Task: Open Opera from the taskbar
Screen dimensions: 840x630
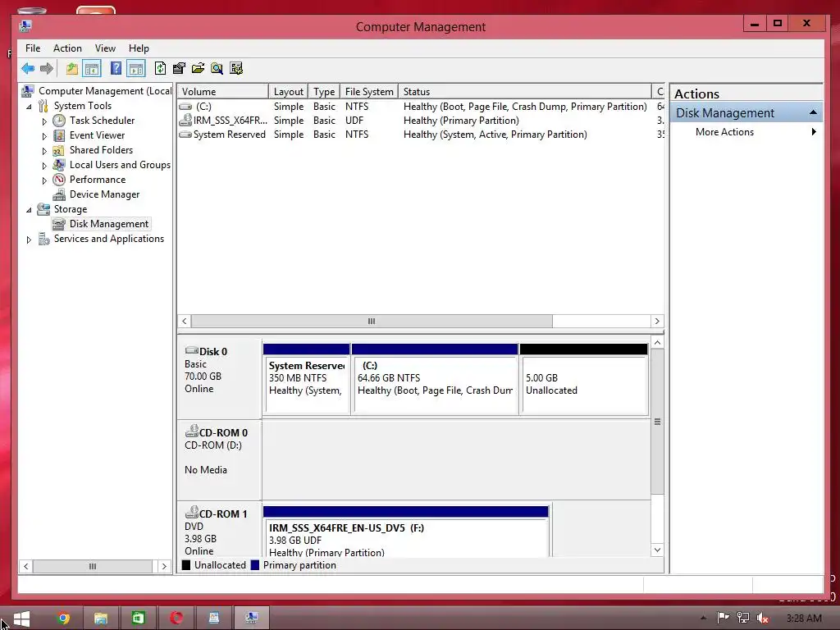Action: 176,619
